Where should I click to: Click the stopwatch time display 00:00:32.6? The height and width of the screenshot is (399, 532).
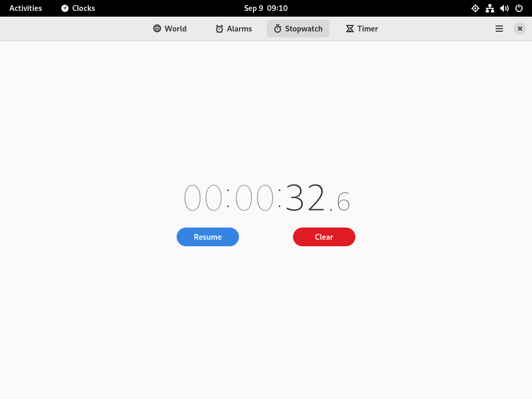coord(267,197)
